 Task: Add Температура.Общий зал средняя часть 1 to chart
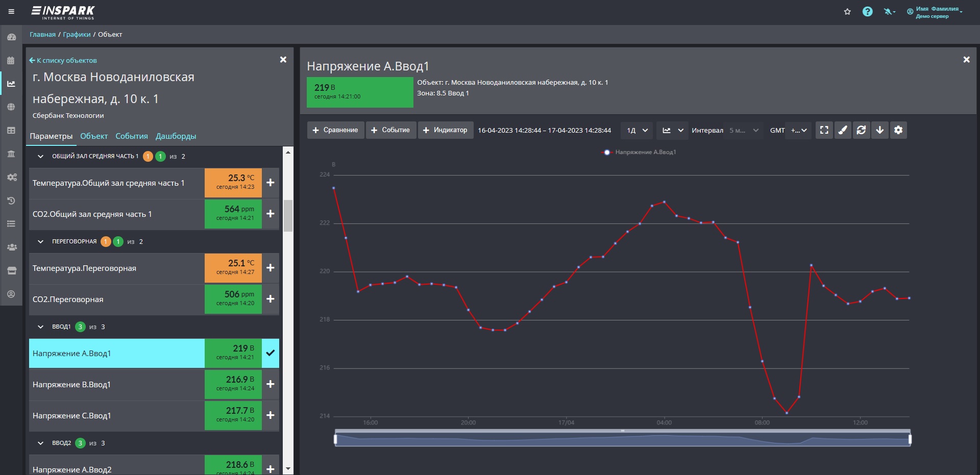pos(271,183)
